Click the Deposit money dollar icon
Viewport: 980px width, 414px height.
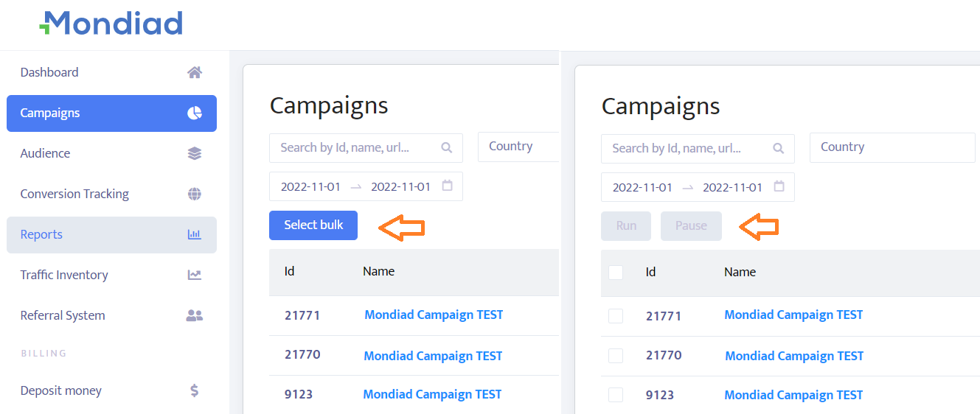[194, 390]
